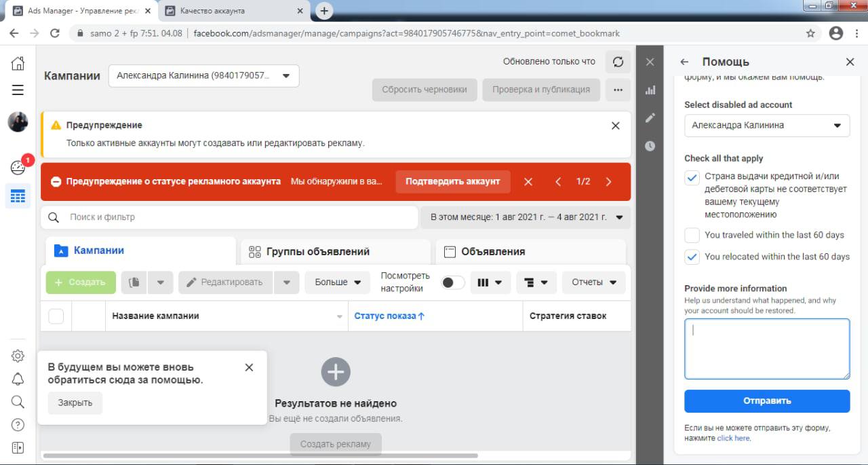Screen dimensions: 868x465
Task: Click the Поиск и фильтр search field
Action: 229,217
